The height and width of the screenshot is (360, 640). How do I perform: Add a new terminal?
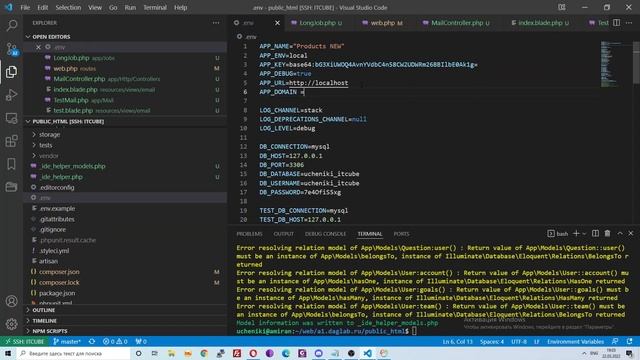[x=576, y=233]
